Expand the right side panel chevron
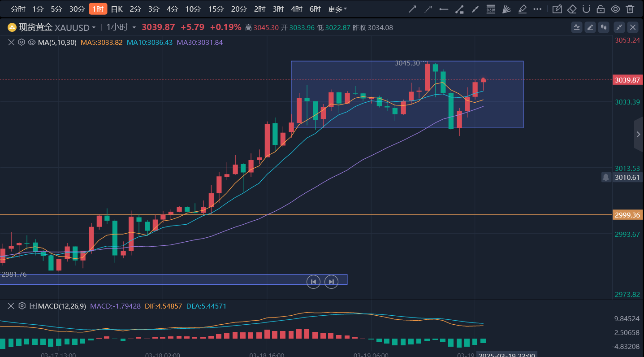Screen dimensions: 644x357 click(x=639, y=134)
